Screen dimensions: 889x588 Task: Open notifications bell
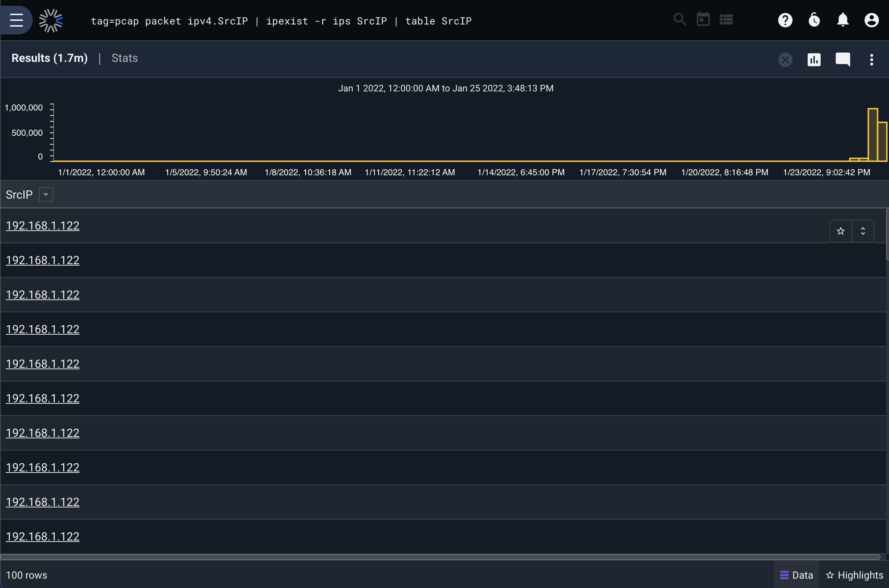843,20
